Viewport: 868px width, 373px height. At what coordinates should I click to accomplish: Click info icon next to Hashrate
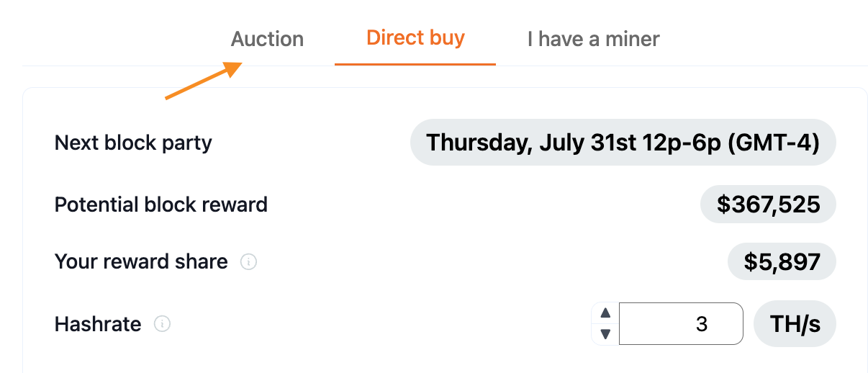(163, 324)
